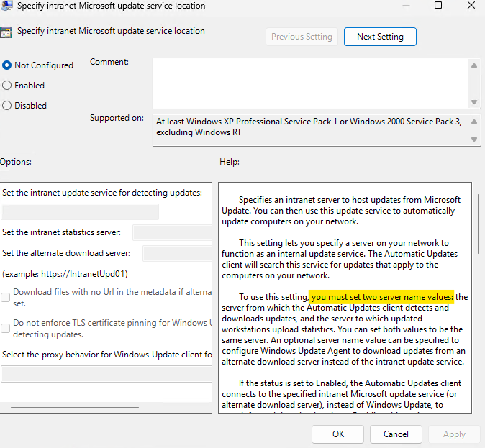Screen dimensions: 485x448
Task: Click the Cancel button
Action: pos(396,434)
